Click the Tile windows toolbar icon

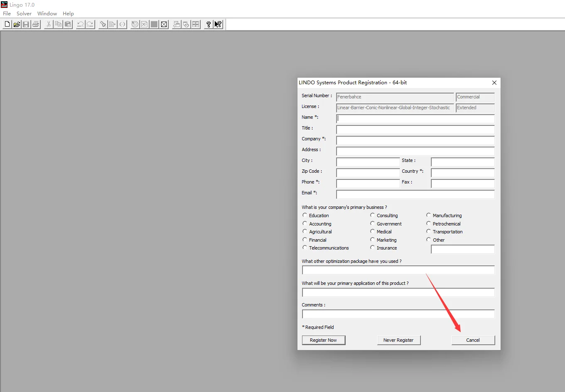(196, 24)
